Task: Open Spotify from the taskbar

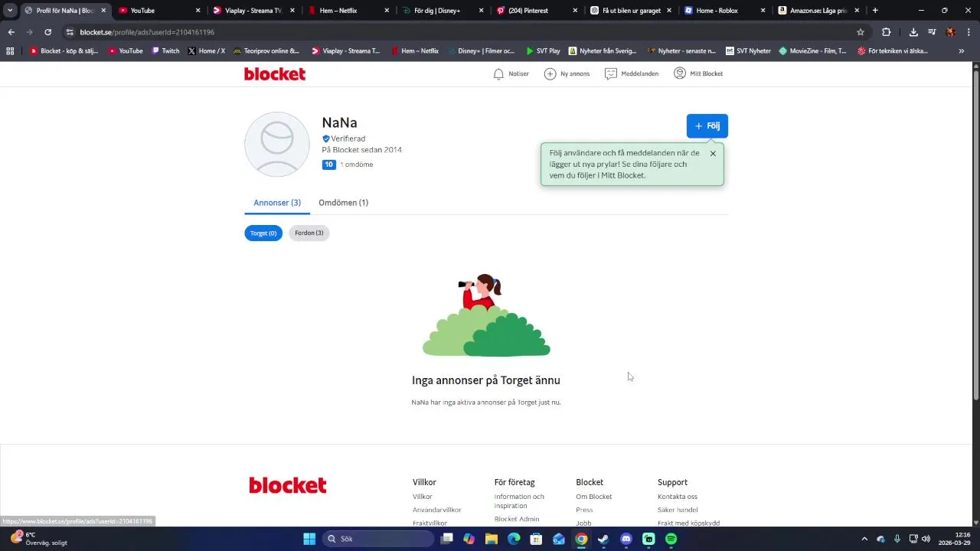Action: [x=671, y=539]
